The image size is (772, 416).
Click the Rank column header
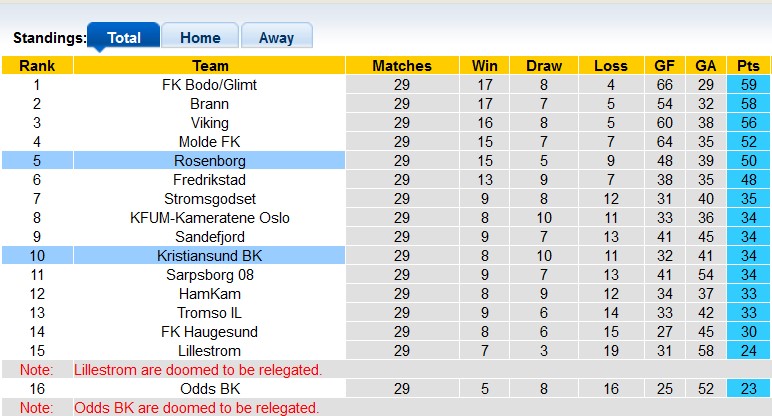point(37,66)
